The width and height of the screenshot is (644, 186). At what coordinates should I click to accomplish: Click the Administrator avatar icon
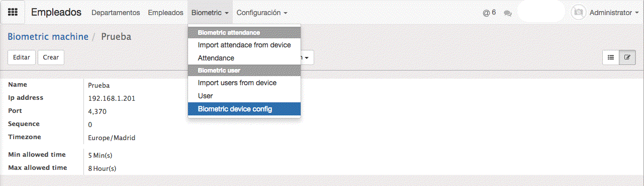point(579,13)
